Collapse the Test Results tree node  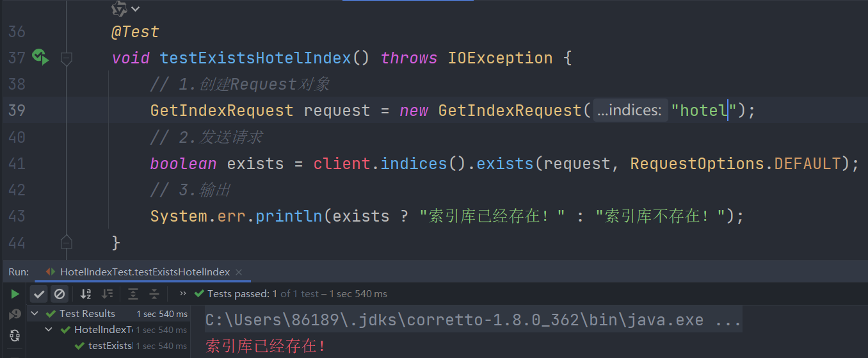click(35, 314)
